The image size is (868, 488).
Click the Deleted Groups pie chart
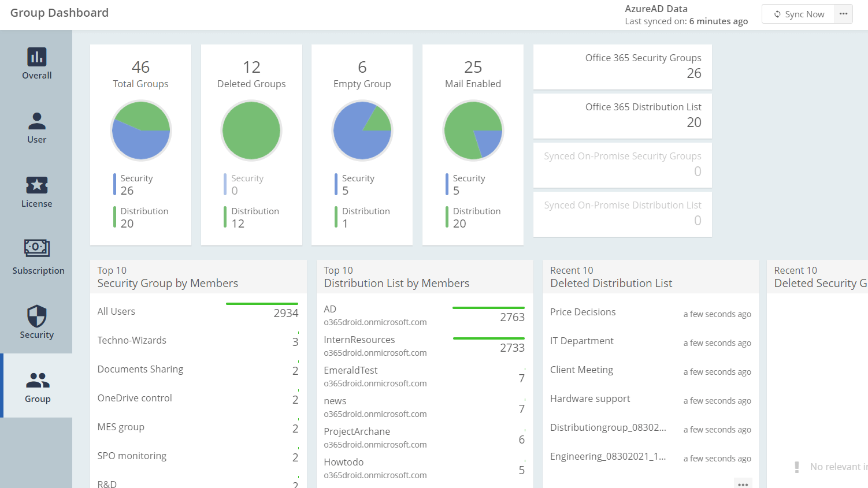[251, 131]
